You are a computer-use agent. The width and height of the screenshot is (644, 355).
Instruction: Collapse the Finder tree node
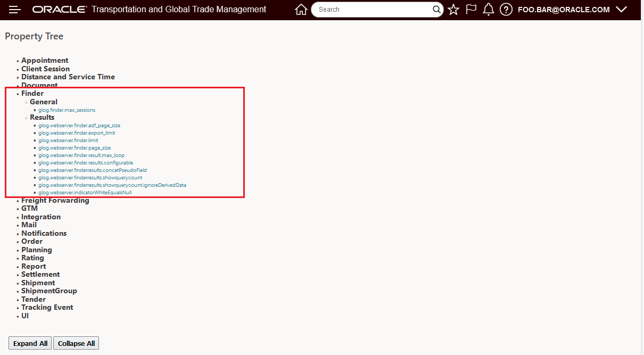coord(32,94)
